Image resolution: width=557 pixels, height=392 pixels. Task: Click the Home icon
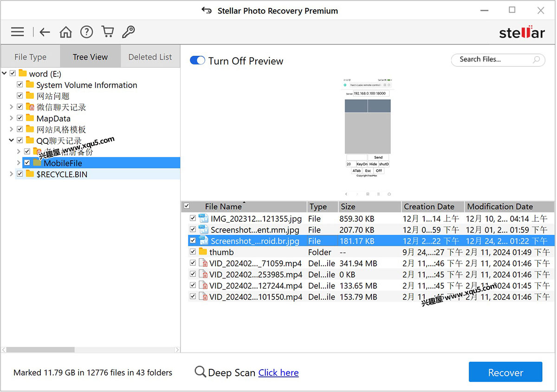(66, 32)
